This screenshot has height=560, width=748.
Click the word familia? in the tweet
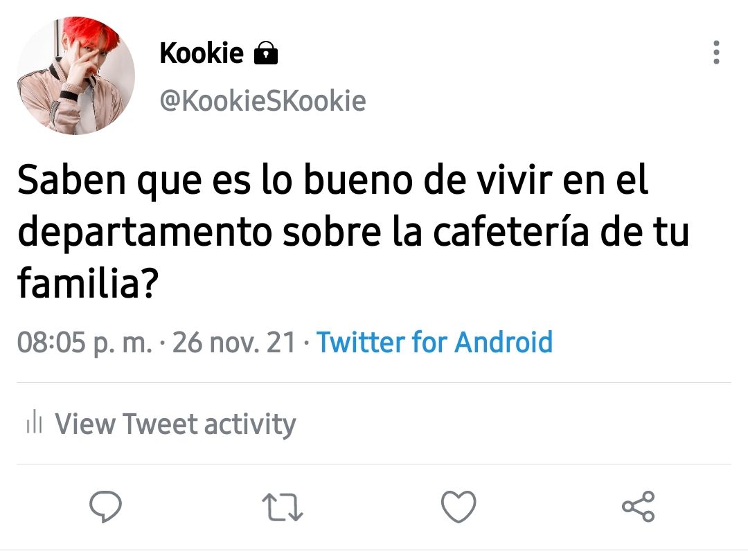88,282
